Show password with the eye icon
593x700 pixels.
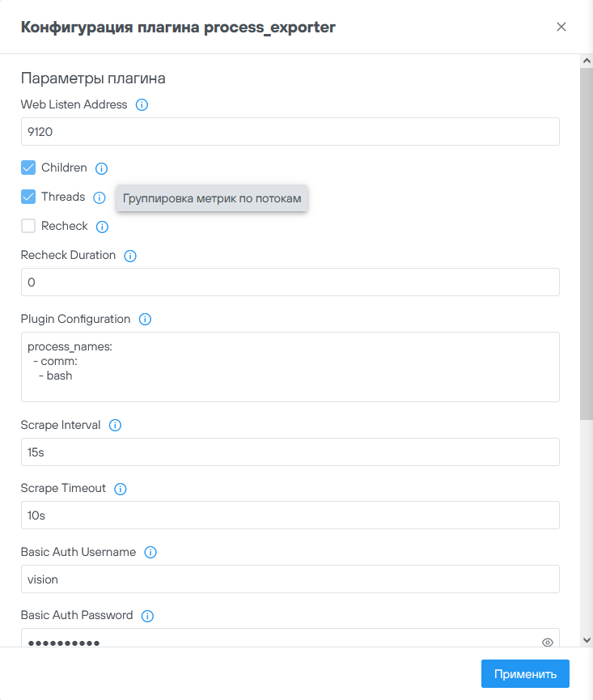[548, 643]
